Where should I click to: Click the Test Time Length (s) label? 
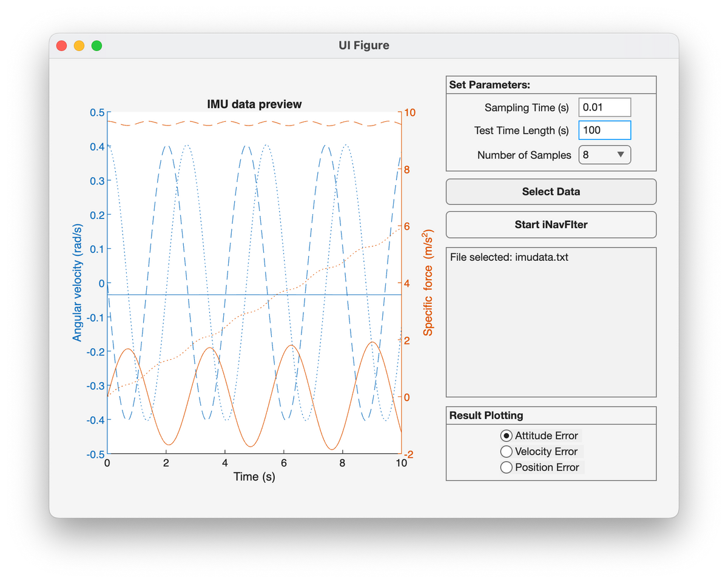522,130
